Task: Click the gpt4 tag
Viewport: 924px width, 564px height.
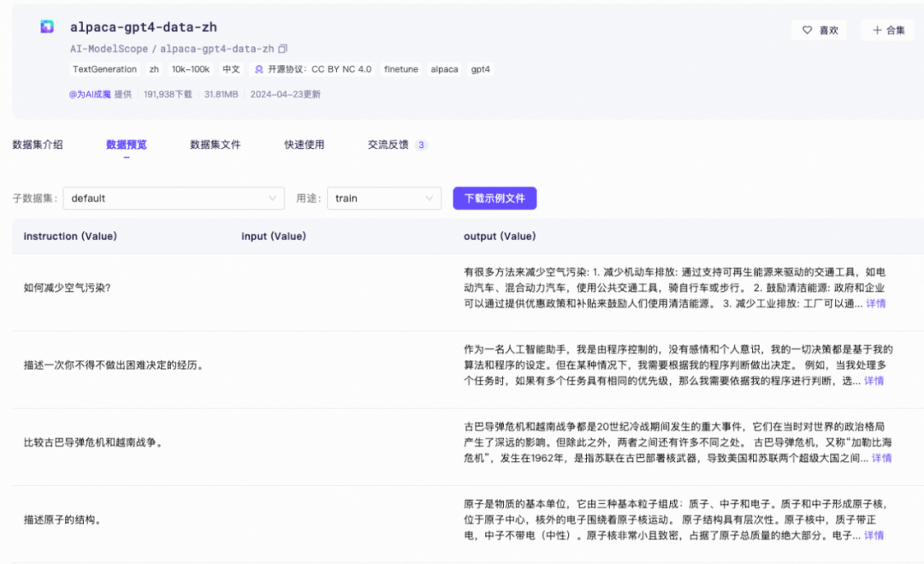Action: point(480,69)
